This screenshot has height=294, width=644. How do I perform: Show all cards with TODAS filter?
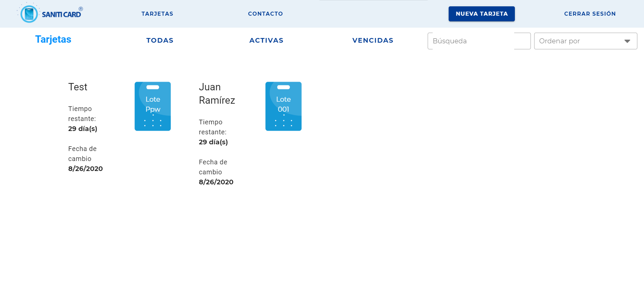coord(160,40)
